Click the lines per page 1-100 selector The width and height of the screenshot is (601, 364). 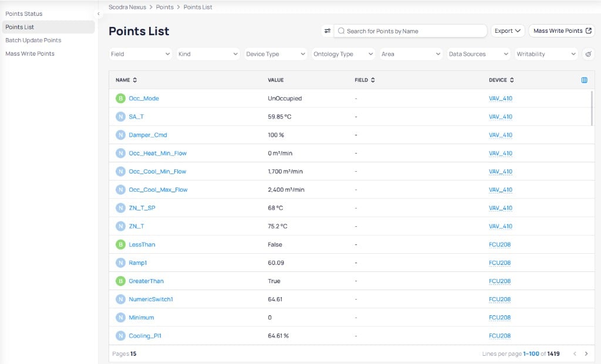(531, 353)
